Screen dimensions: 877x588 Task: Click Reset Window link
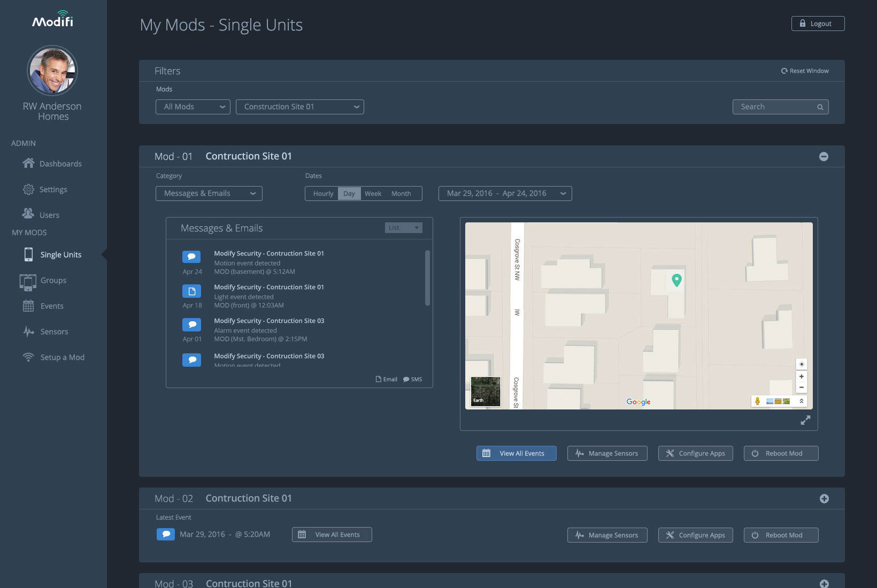[x=805, y=71]
